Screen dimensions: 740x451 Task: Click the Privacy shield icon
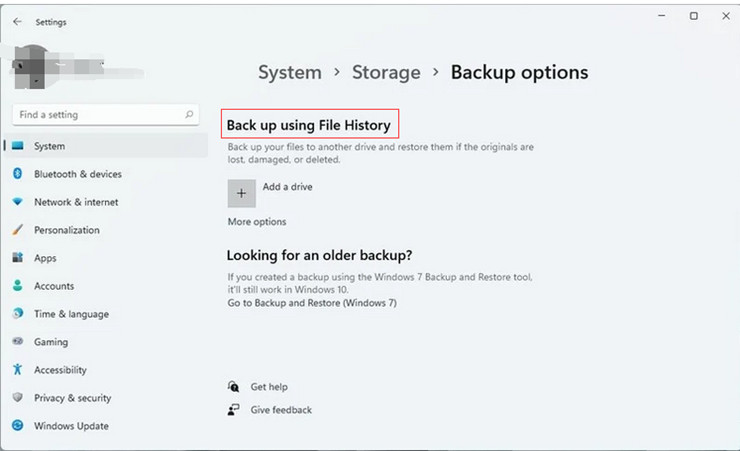click(18, 397)
